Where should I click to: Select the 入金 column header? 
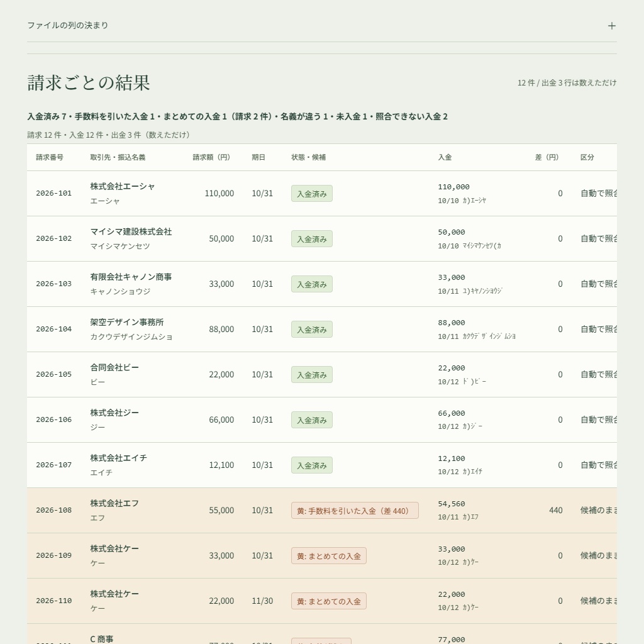click(x=445, y=157)
